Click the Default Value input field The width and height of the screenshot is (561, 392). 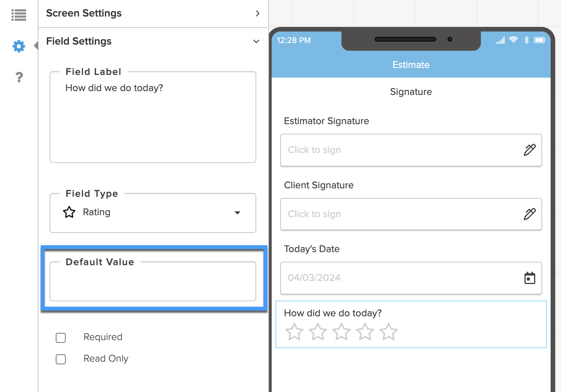[x=153, y=281]
